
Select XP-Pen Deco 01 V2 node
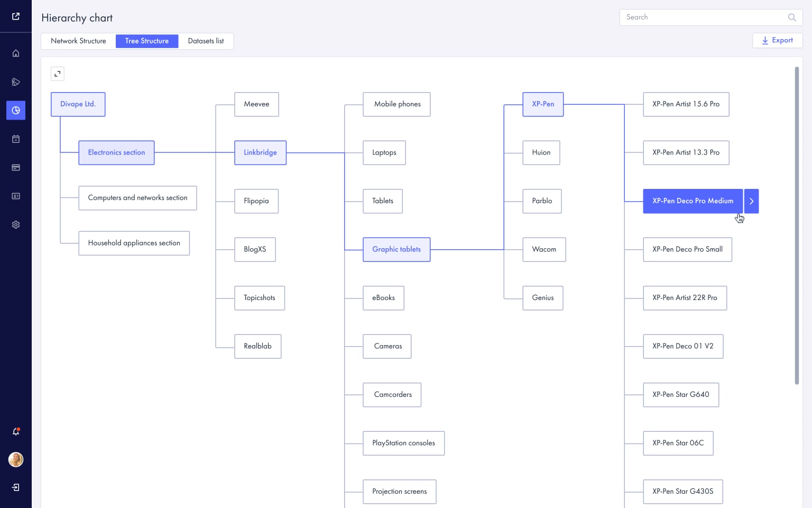683,346
